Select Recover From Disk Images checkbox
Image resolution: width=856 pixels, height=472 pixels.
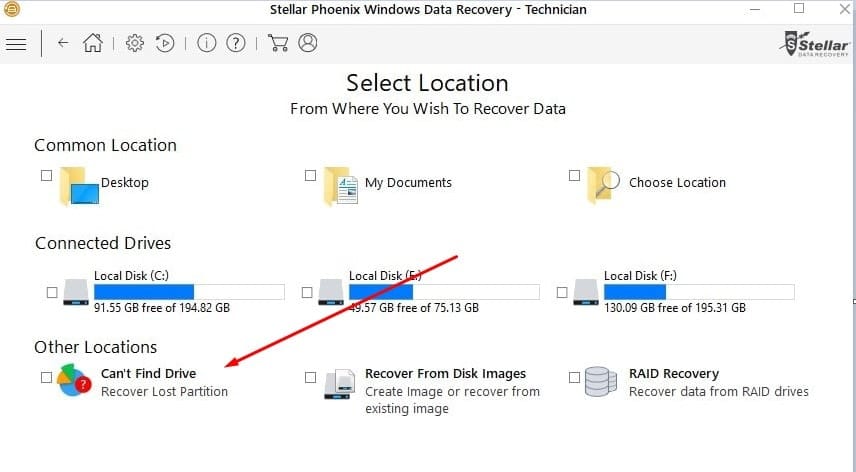pos(310,377)
